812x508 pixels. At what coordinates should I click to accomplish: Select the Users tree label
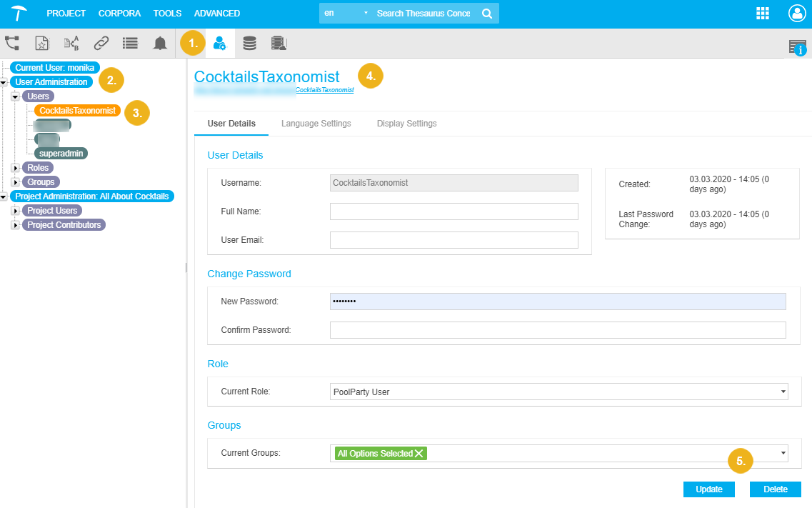click(x=39, y=96)
